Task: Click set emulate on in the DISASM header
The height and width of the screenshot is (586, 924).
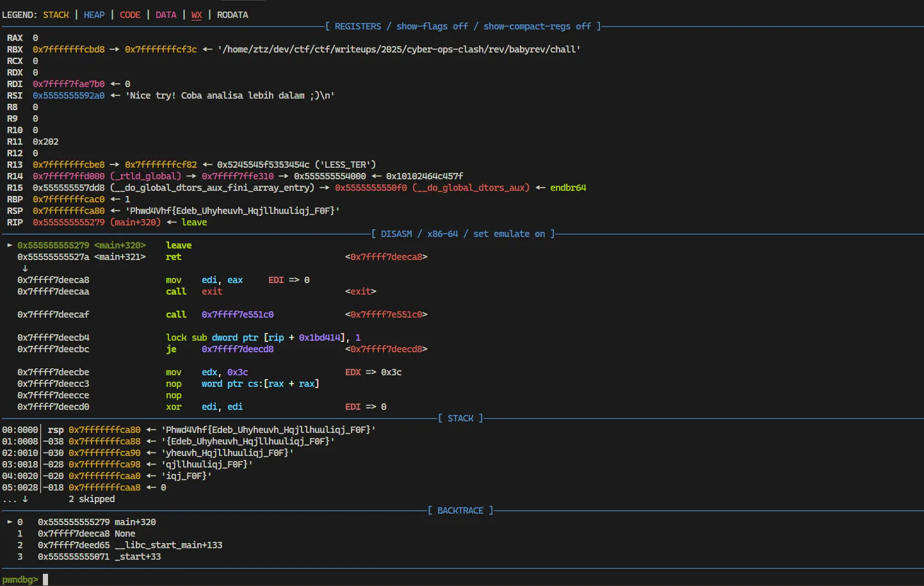Action: pos(508,234)
